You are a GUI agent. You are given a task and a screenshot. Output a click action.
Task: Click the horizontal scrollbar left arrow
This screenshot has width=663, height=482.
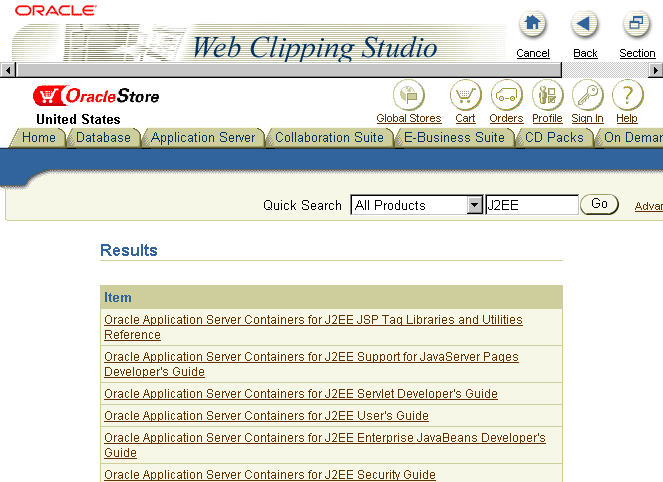[x=8, y=70]
